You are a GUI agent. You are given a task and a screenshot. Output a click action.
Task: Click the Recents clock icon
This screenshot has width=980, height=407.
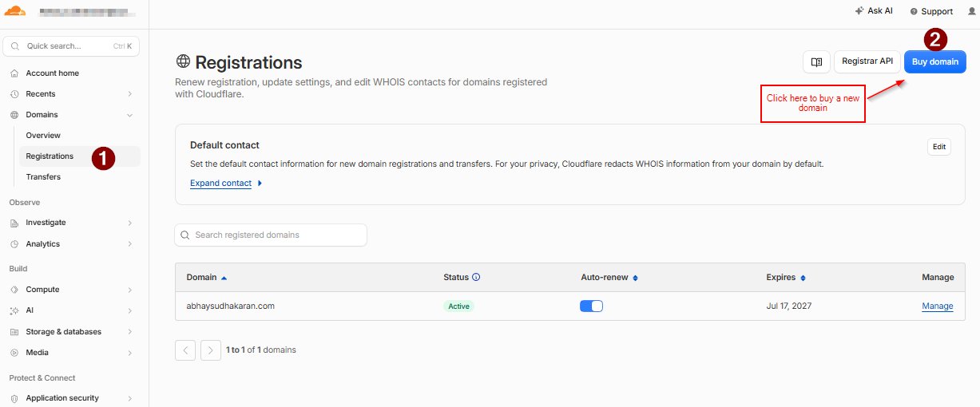coord(14,94)
